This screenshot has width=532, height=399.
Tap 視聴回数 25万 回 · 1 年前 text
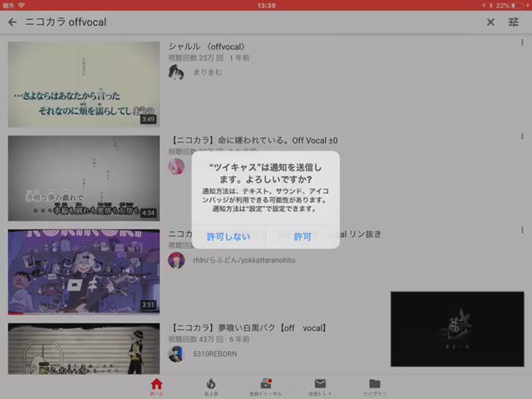(209, 58)
